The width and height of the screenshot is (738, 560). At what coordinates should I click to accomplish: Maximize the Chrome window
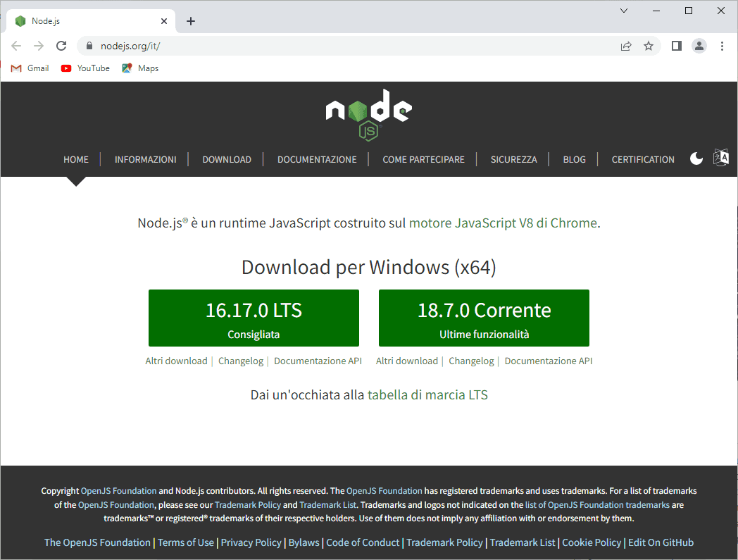point(689,11)
